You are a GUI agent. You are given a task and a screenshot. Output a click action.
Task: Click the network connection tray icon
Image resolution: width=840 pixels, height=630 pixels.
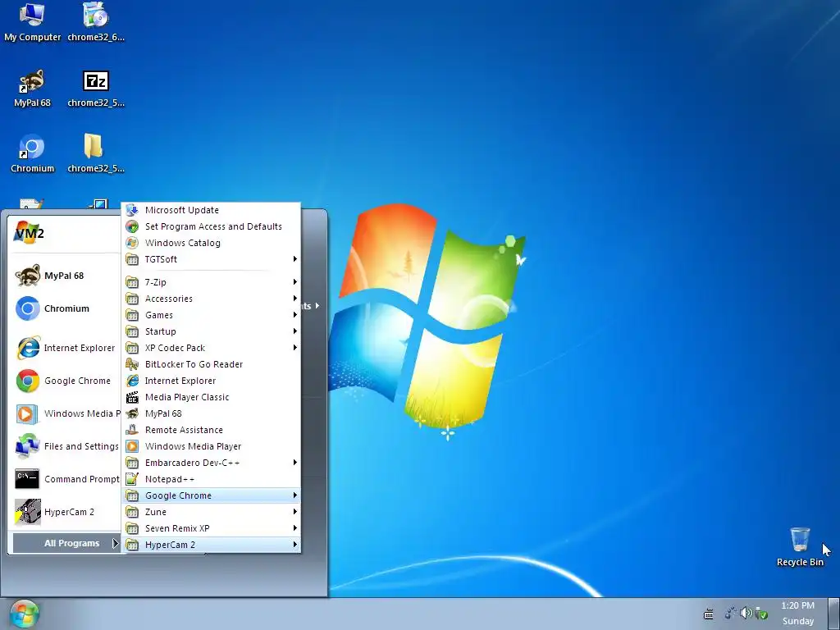[x=730, y=613]
